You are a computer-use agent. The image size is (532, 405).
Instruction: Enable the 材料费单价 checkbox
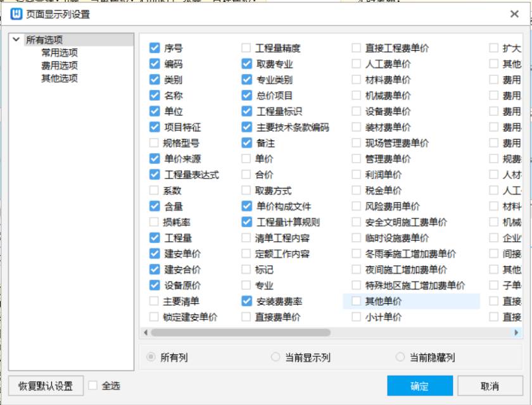point(356,80)
